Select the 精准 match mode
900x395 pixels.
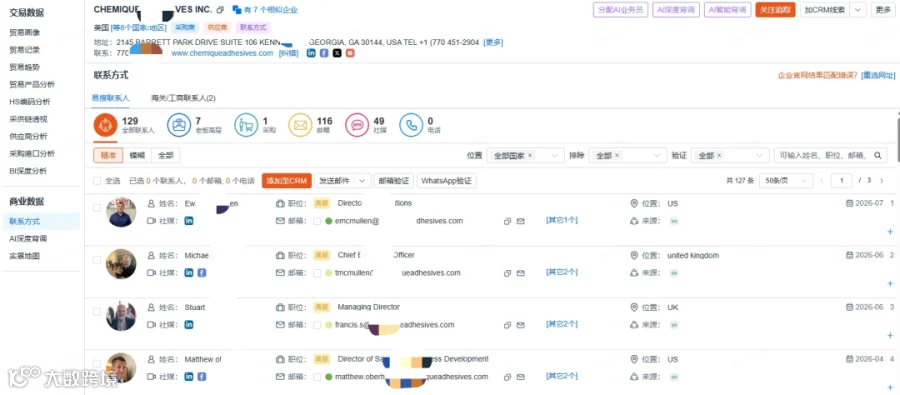tap(108, 155)
